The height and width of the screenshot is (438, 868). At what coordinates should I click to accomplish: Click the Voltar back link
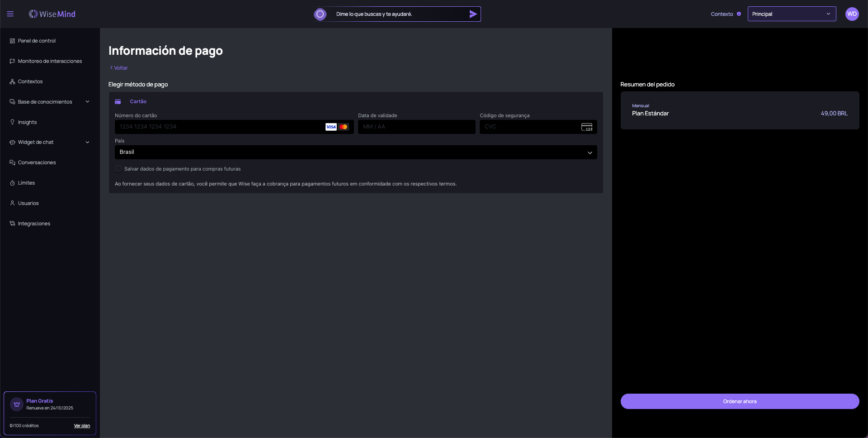click(x=119, y=68)
